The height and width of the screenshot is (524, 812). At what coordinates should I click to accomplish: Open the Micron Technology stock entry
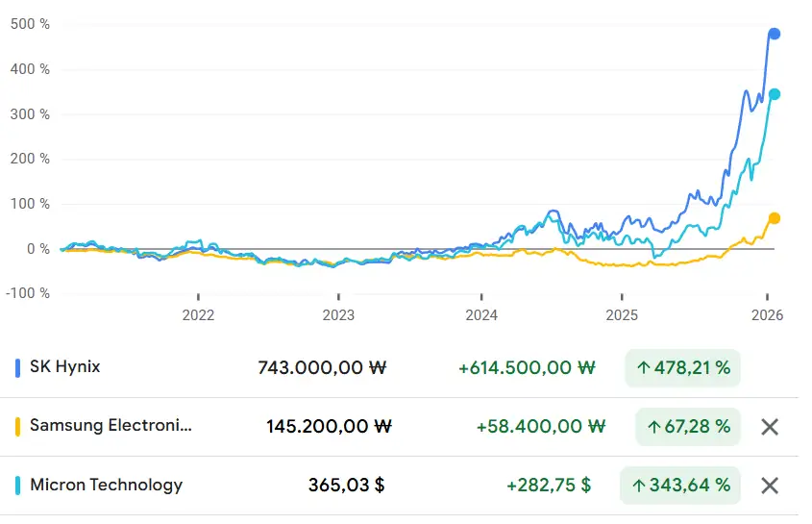pyautogui.click(x=106, y=485)
